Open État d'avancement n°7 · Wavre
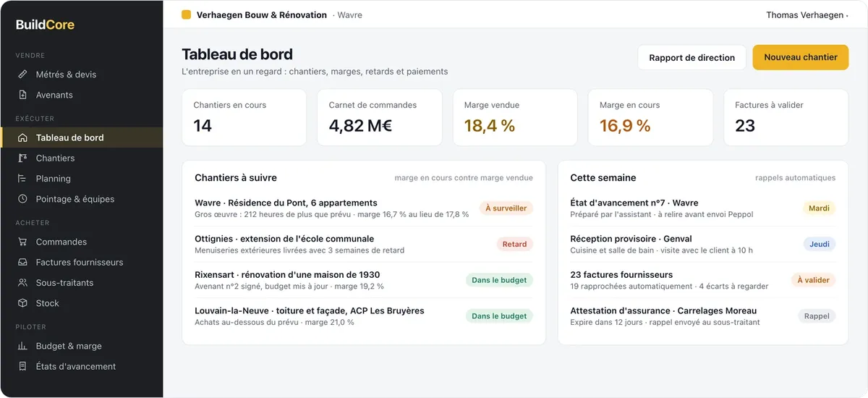The width and height of the screenshot is (868, 398). point(702,208)
